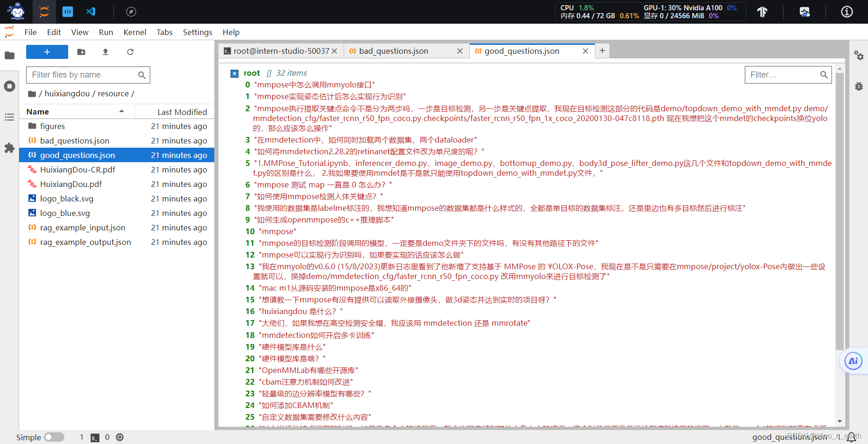Sort files by Last Modified column
868x444 pixels.
[175, 112]
